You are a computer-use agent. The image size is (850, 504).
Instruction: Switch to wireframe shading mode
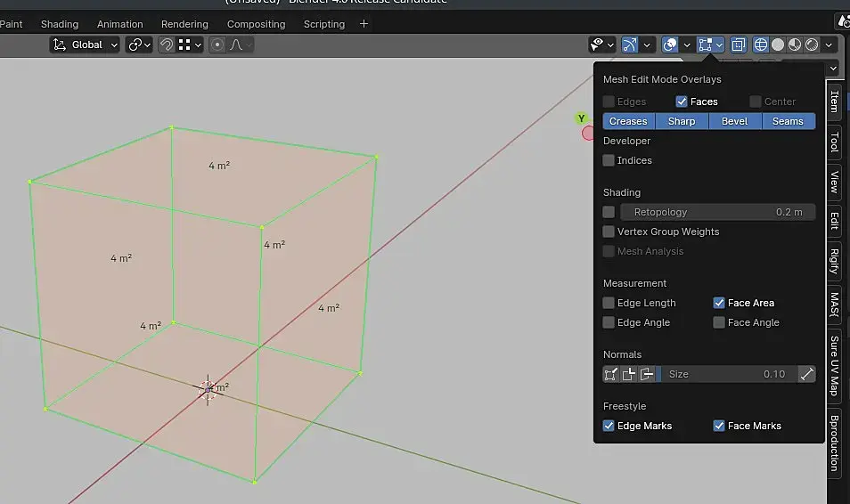point(761,45)
